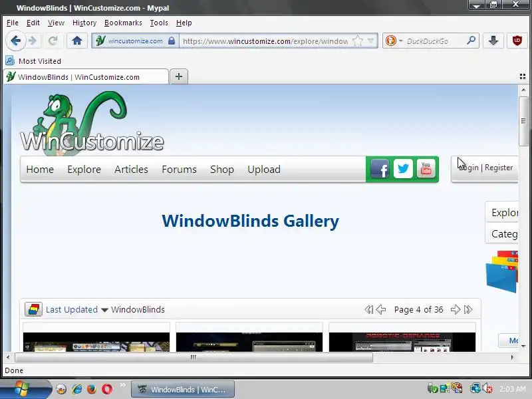Launch Firefox from quick launch
Screen dimensions: 532x399
[92, 389]
